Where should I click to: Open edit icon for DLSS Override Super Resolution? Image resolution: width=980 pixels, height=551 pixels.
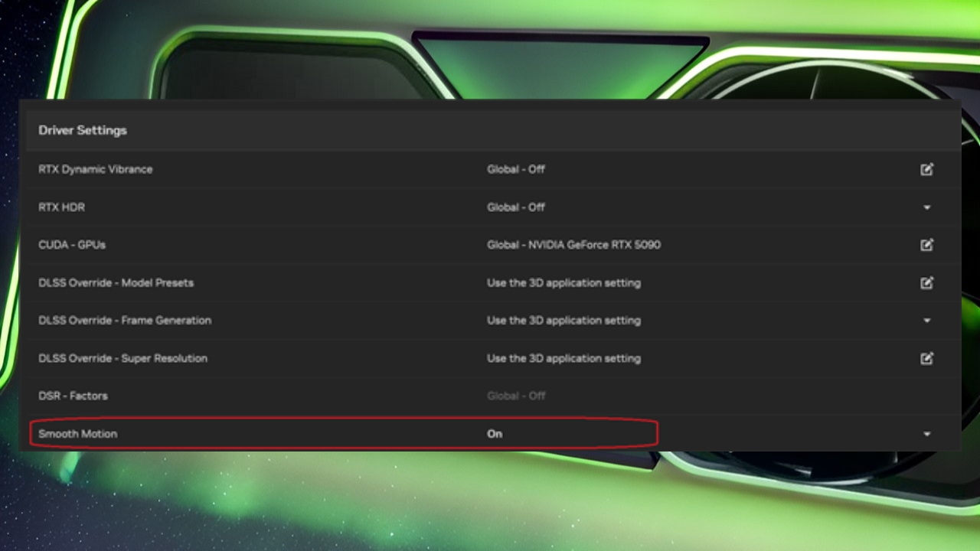click(926, 358)
